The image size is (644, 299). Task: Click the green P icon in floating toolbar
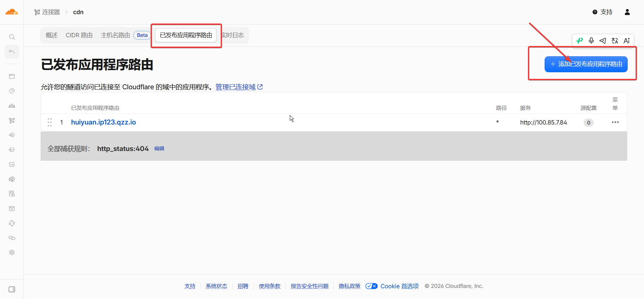(580, 41)
